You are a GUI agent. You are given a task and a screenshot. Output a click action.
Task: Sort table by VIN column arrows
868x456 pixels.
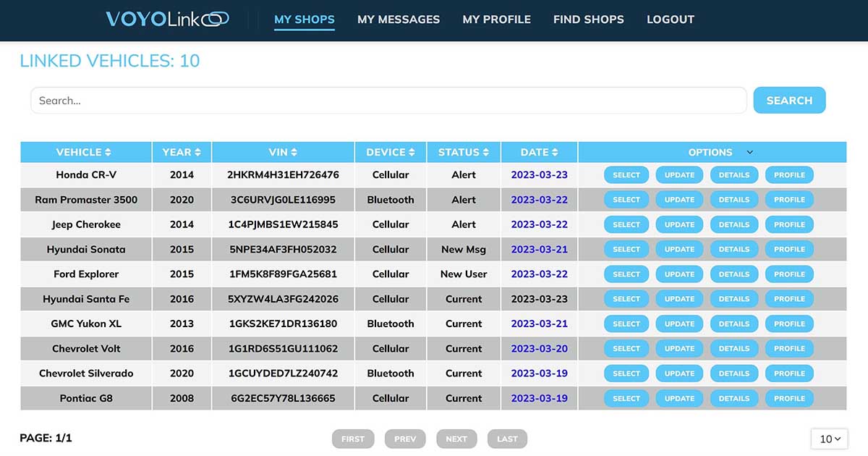293,153
